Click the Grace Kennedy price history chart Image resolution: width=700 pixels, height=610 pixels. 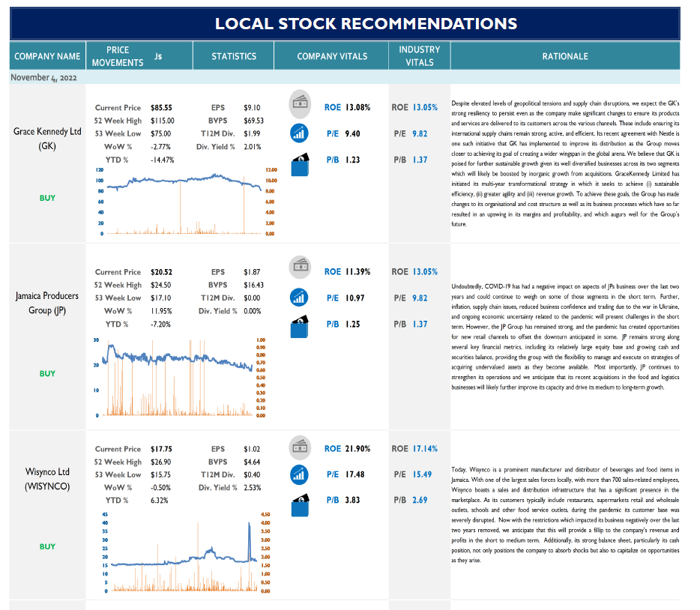tap(186, 202)
